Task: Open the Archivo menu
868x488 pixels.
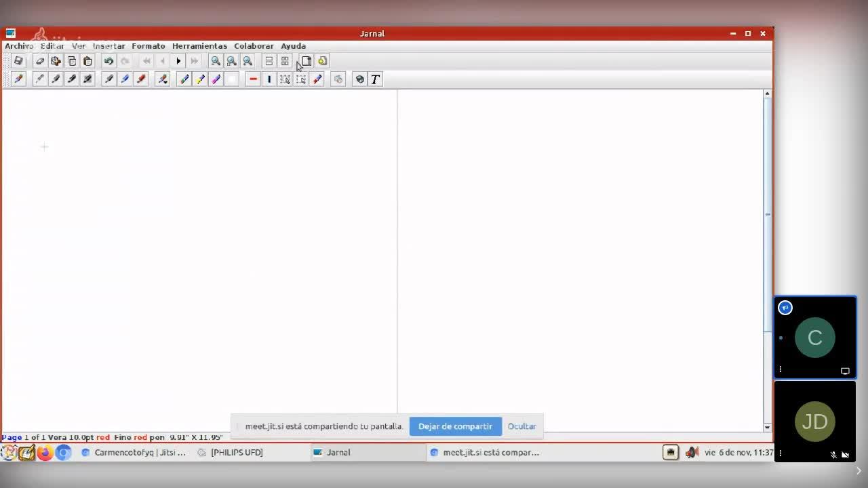Action: (x=19, y=46)
